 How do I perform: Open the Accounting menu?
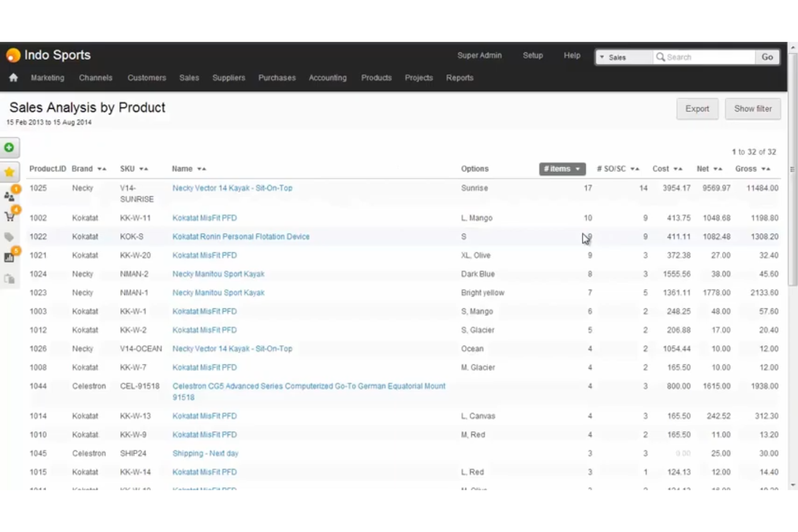pyautogui.click(x=327, y=78)
